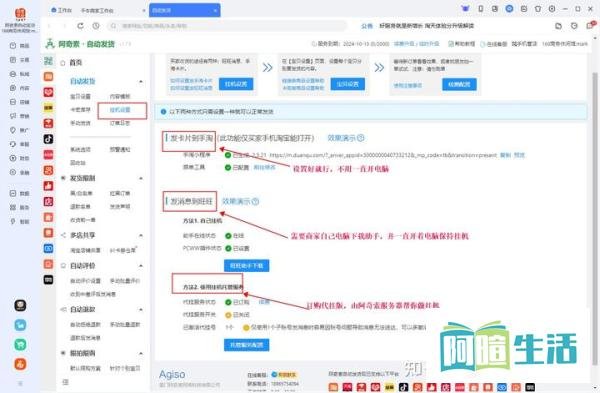Click the Agiso logo in the footer
Viewport: 600px width, 393px height.
click(172, 374)
